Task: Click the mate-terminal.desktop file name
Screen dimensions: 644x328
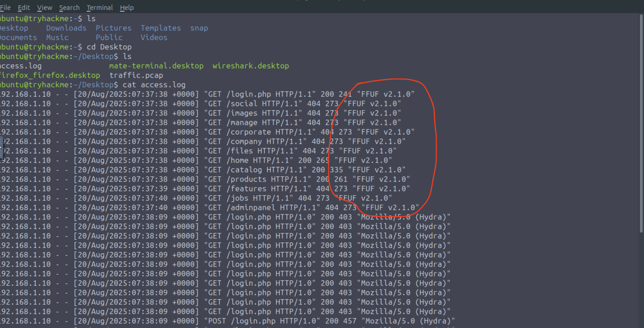Action: click(x=156, y=66)
